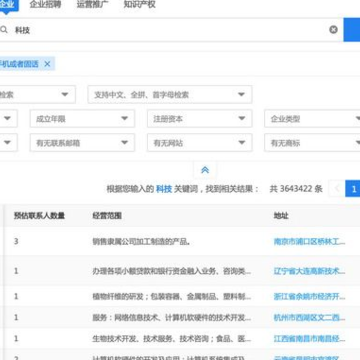Open the 成立年限 dropdown
Viewport: 360px width, 360px height.
point(82,119)
